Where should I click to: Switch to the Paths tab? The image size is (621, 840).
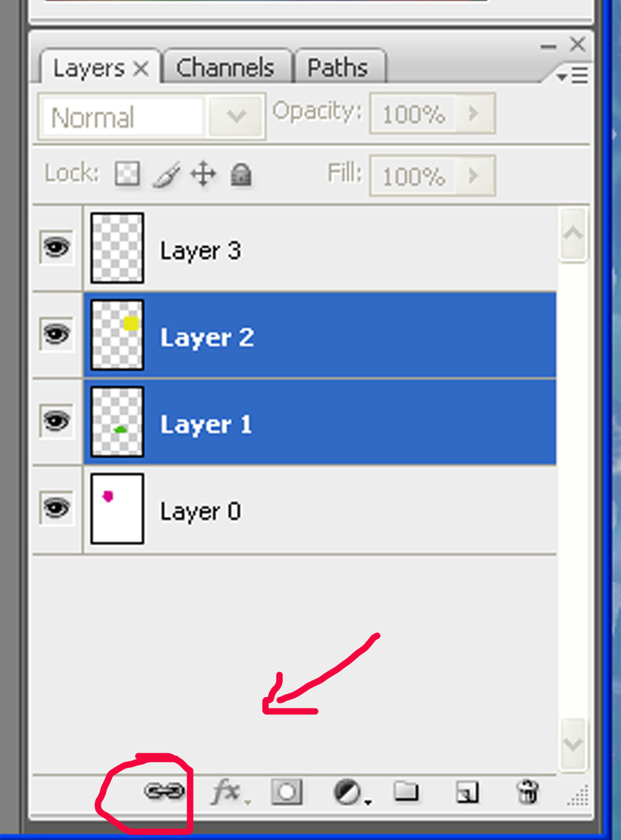(x=337, y=68)
